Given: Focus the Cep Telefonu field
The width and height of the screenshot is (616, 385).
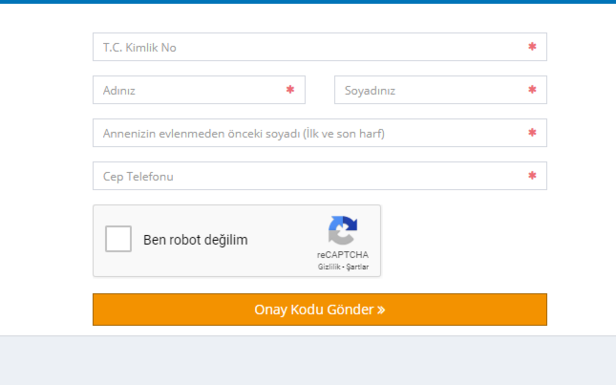Looking at the screenshot, I should point(319,176).
